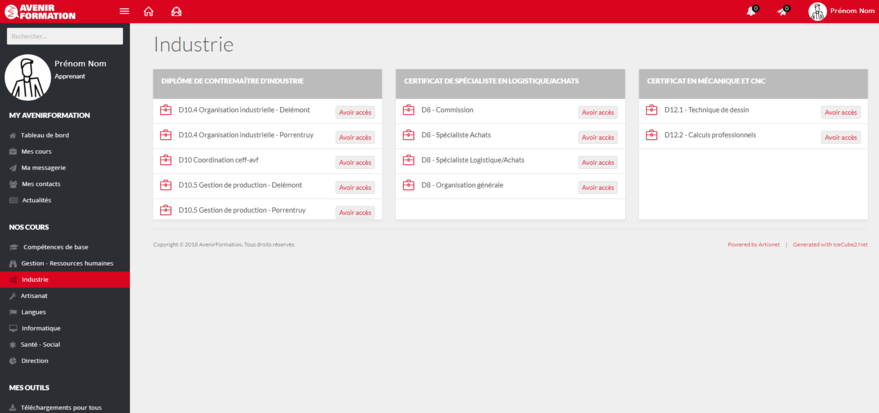This screenshot has height=413, width=879.
Task: Click D10.4 Organisation industrielle - Delémont course title
Action: [x=244, y=110]
